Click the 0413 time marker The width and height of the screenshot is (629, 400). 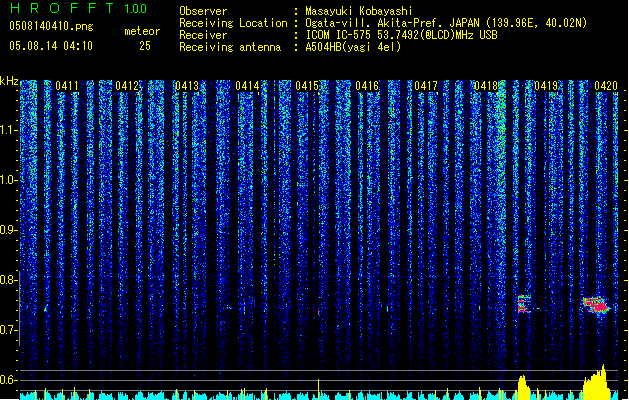click(187, 86)
